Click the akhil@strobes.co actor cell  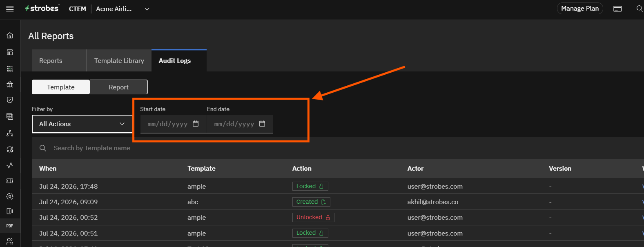click(x=432, y=202)
